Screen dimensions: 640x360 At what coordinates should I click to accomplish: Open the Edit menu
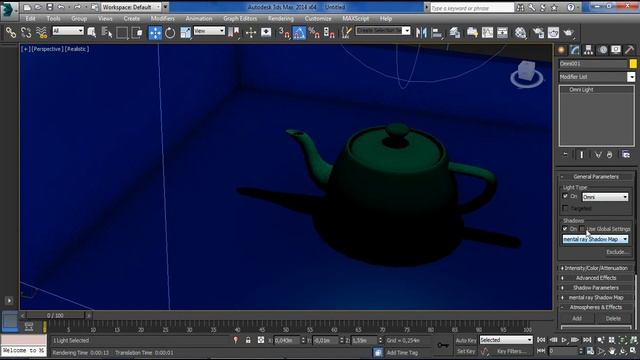pyautogui.click(x=30, y=19)
